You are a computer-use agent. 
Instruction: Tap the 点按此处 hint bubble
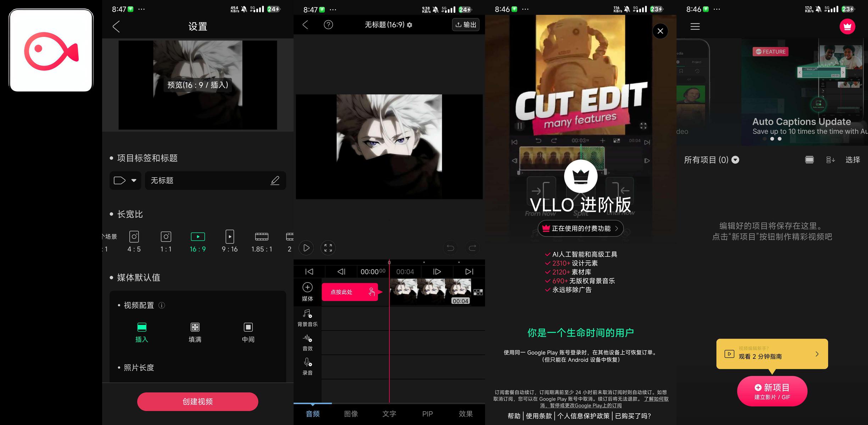(x=350, y=292)
